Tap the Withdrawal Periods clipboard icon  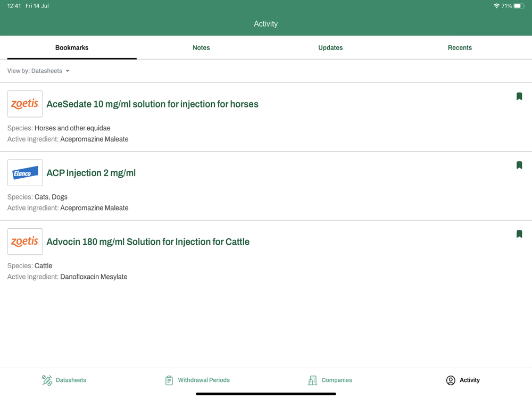coord(169,380)
